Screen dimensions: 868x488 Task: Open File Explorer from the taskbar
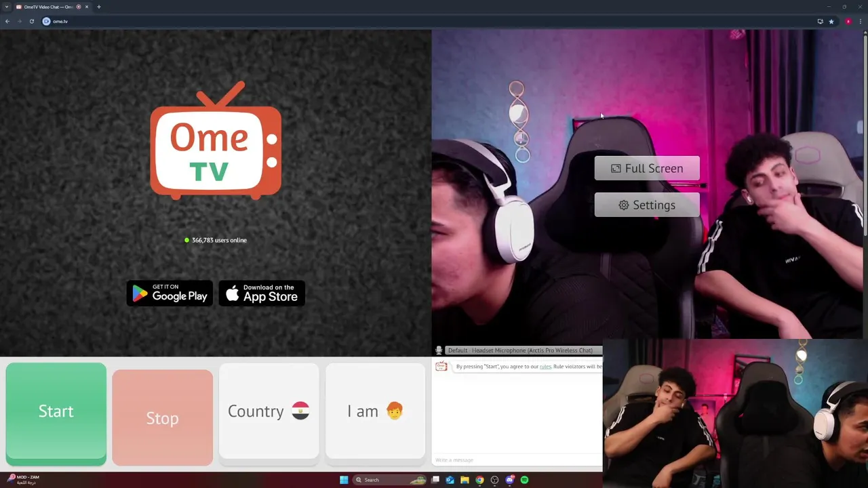[x=465, y=480]
